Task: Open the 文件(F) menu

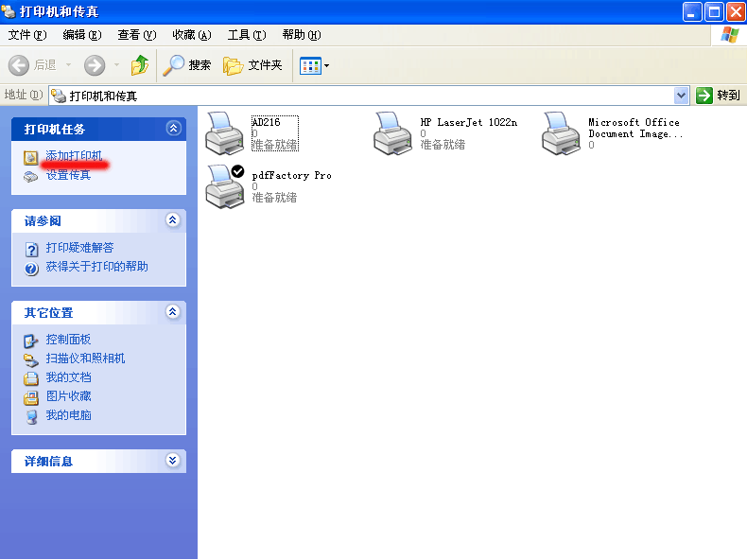Action: [x=27, y=35]
